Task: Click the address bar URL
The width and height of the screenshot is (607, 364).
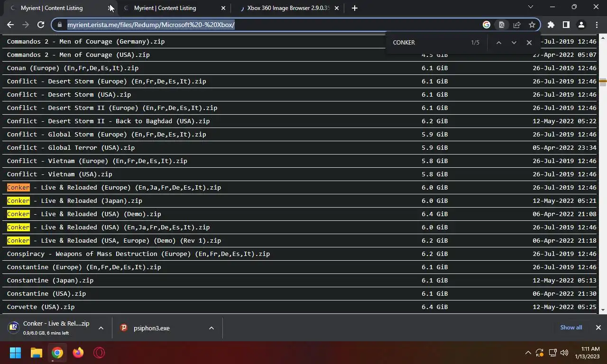Action: coord(151,25)
